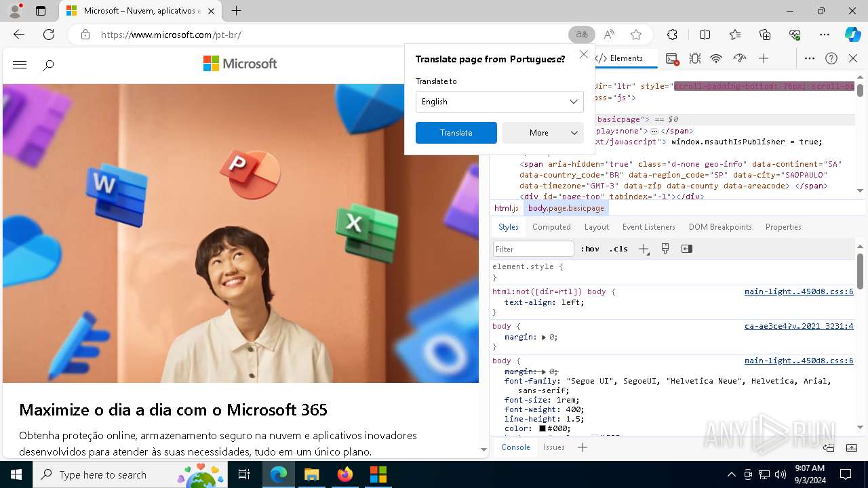Screen dimensions: 868x488
Task: Open a new browser tab
Action: (236, 11)
